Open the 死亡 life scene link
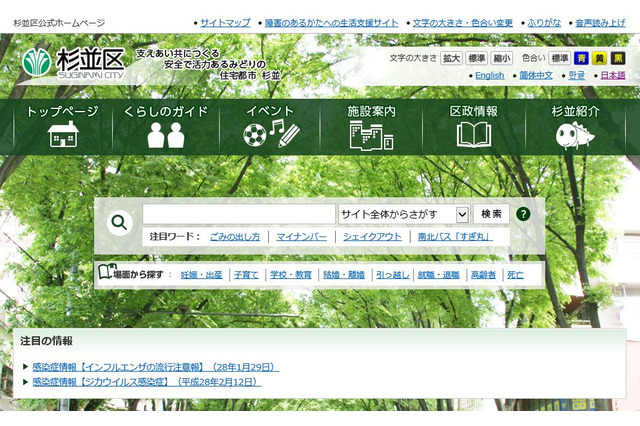Image resolution: width=640 pixels, height=426 pixels. pyautogui.click(x=516, y=275)
